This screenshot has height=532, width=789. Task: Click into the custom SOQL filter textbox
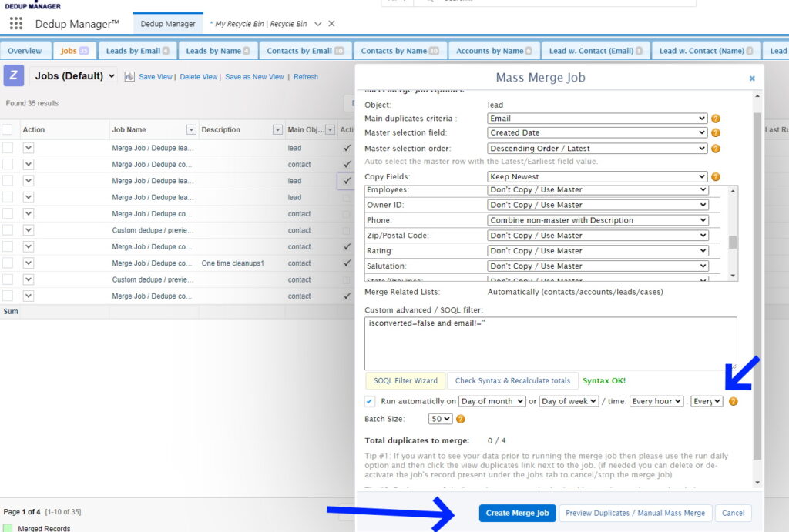(550, 343)
